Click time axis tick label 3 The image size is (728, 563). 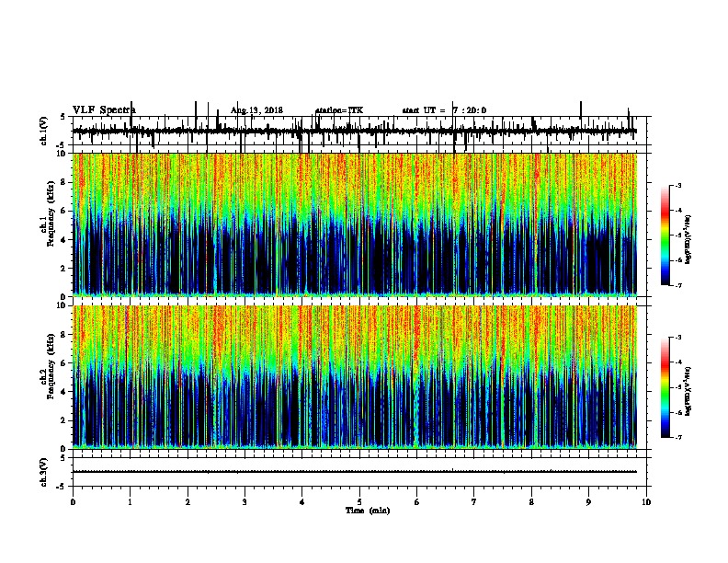click(245, 502)
